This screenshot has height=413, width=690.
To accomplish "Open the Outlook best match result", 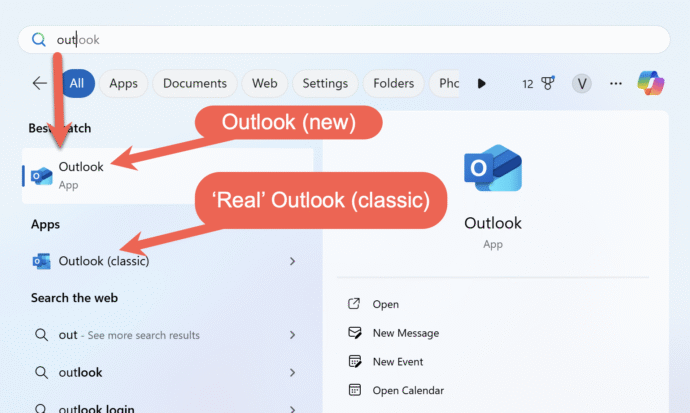I will click(168, 175).
